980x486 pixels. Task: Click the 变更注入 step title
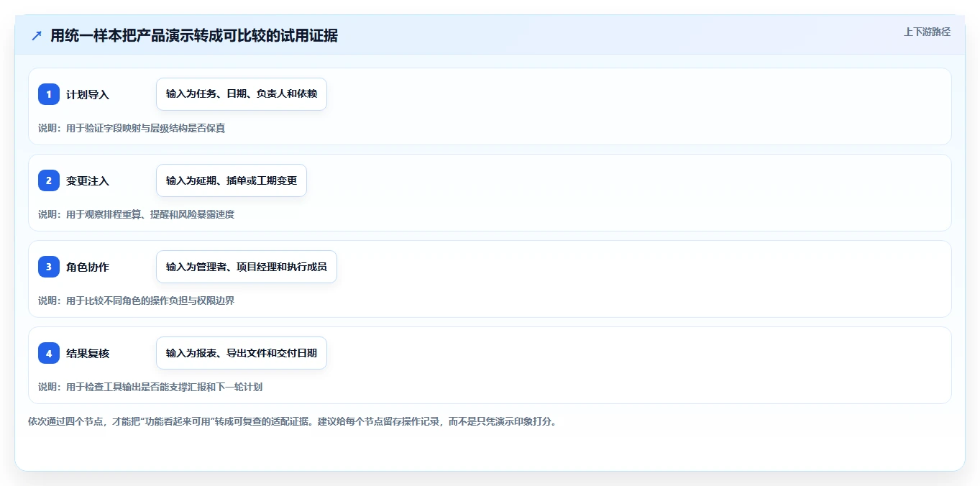88,180
